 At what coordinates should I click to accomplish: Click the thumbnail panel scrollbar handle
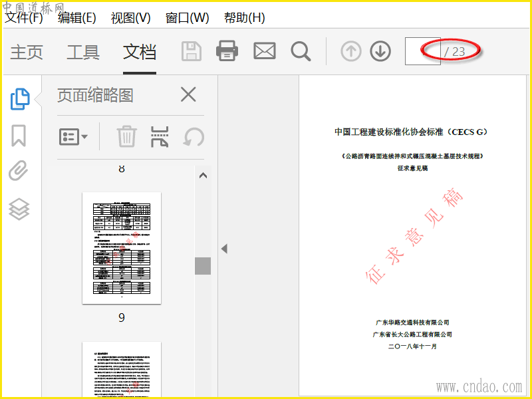click(203, 265)
